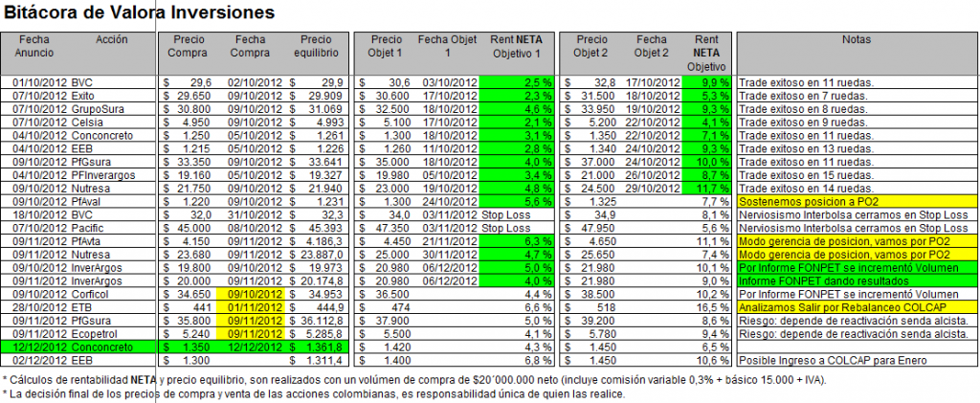Select green-highlighted '12/12/2012 Conconcreto' cell
980x403 pixels.
pos(78,347)
